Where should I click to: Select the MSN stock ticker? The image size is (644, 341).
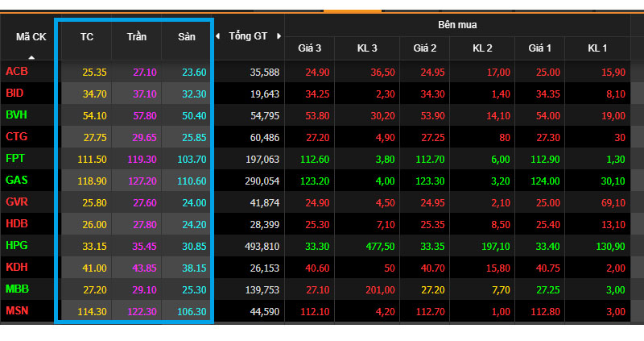coord(17,310)
